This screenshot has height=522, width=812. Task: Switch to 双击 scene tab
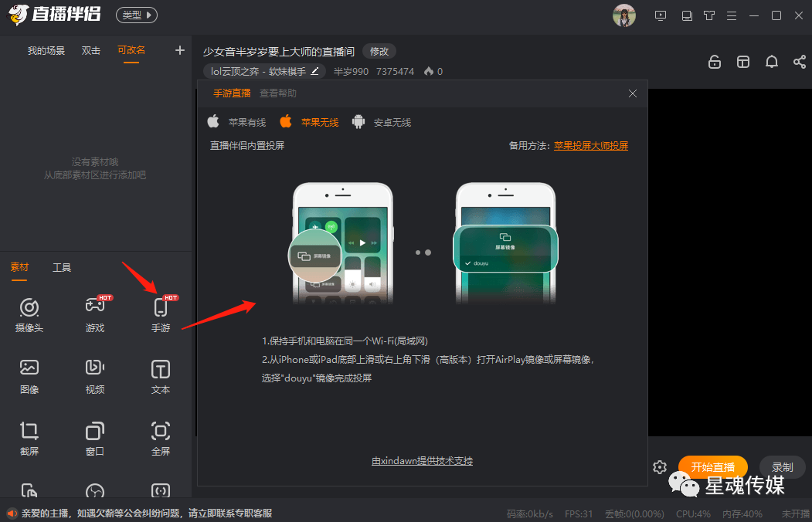point(90,50)
